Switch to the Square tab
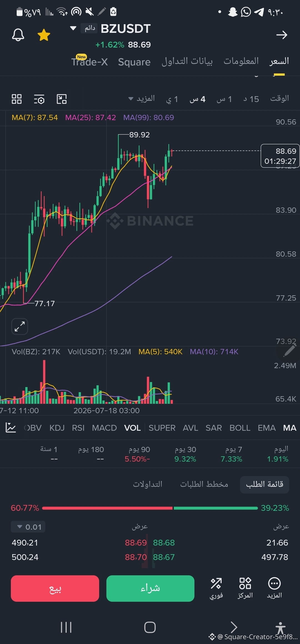This screenshot has height=644, width=300. pos(134,62)
